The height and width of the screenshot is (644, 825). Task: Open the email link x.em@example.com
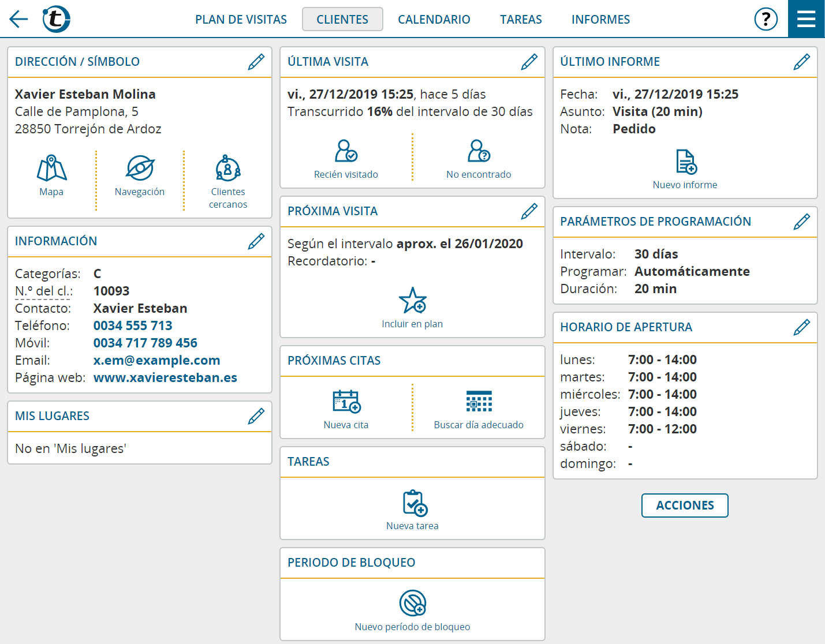(x=156, y=360)
